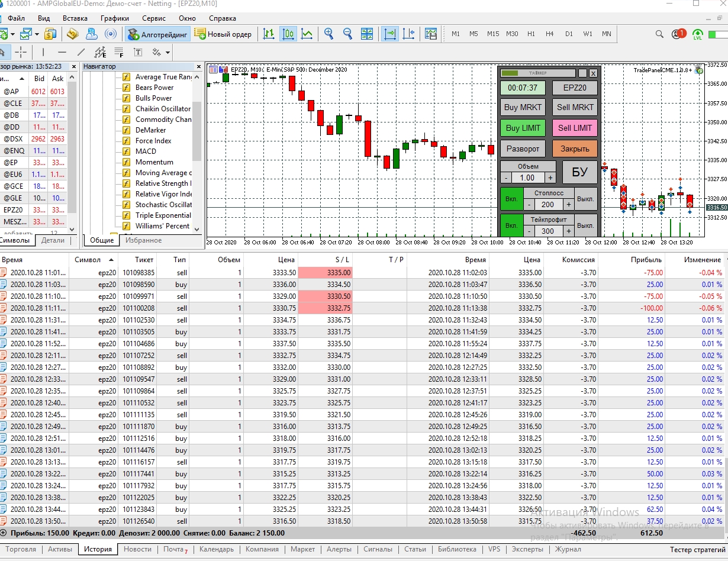Screen dimensions: 728x561
Task: Turn off Стоплосс with Выкл.
Action: click(x=586, y=199)
